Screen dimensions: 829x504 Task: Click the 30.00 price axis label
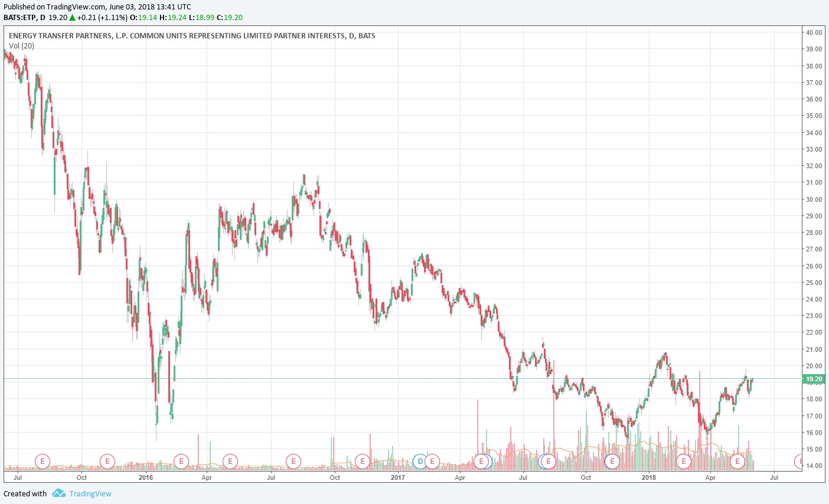[814, 199]
